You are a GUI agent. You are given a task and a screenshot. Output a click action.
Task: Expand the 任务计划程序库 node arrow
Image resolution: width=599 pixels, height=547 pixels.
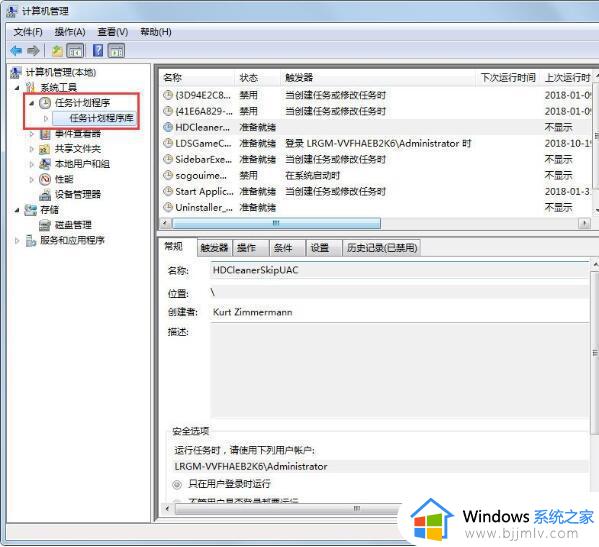pyautogui.click(x=45, y=118)
